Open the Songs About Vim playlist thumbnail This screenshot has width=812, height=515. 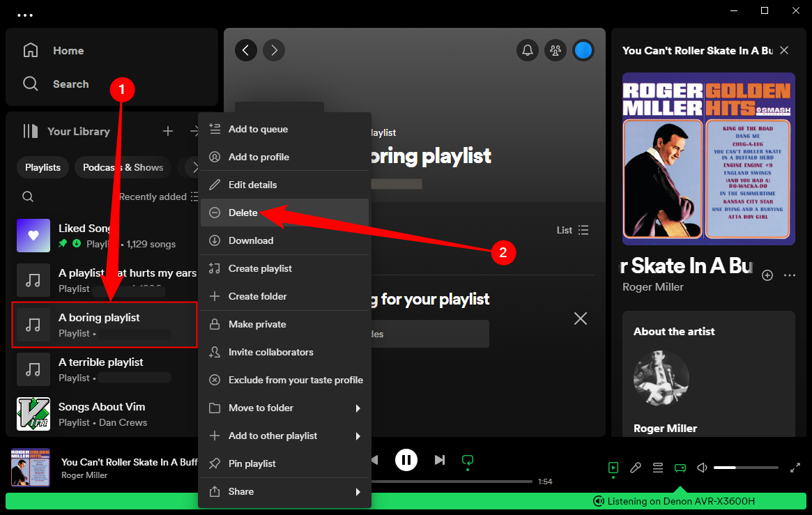coord(33,414)
